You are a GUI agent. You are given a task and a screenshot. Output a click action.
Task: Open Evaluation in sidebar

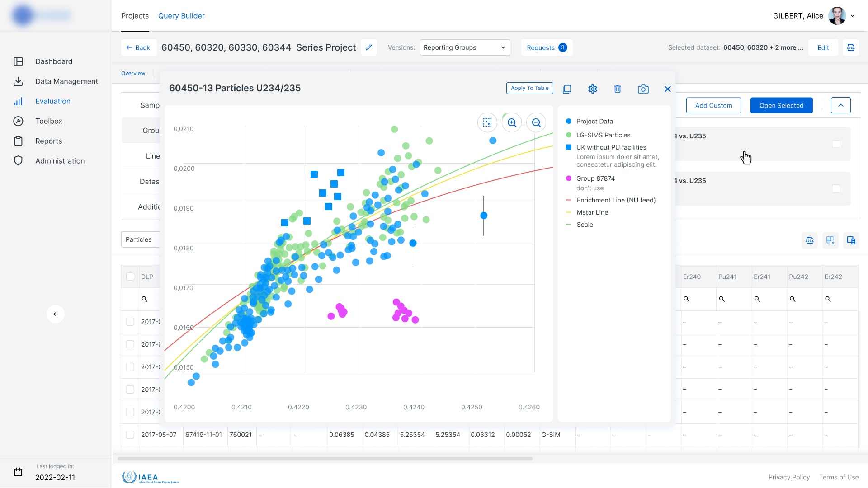pos(53,101)
